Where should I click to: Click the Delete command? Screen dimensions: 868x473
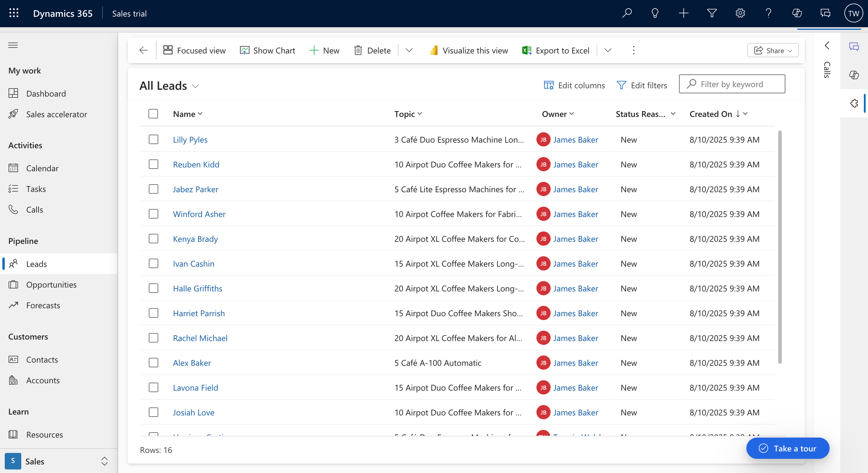(372, 50)
